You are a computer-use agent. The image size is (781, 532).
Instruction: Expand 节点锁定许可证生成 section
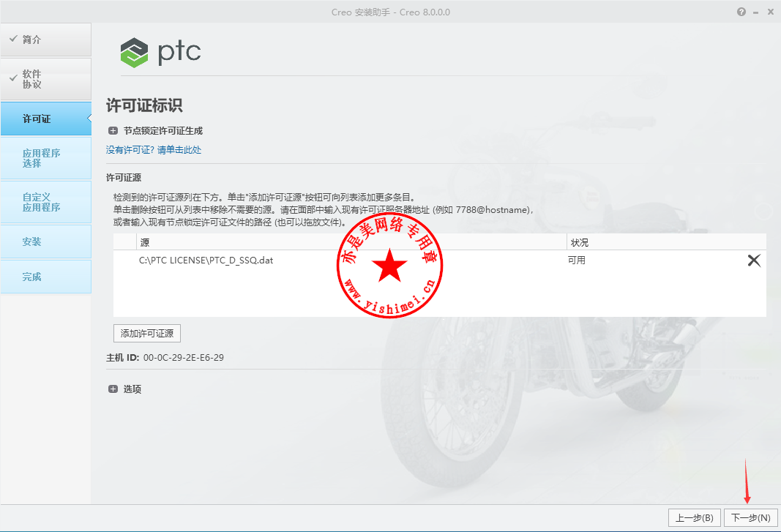coord(113,130)
